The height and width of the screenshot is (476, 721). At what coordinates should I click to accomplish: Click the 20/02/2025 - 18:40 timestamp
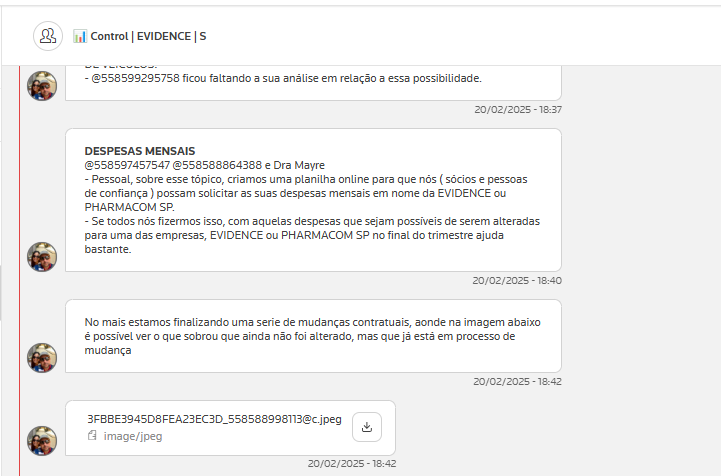click(517, 281)
